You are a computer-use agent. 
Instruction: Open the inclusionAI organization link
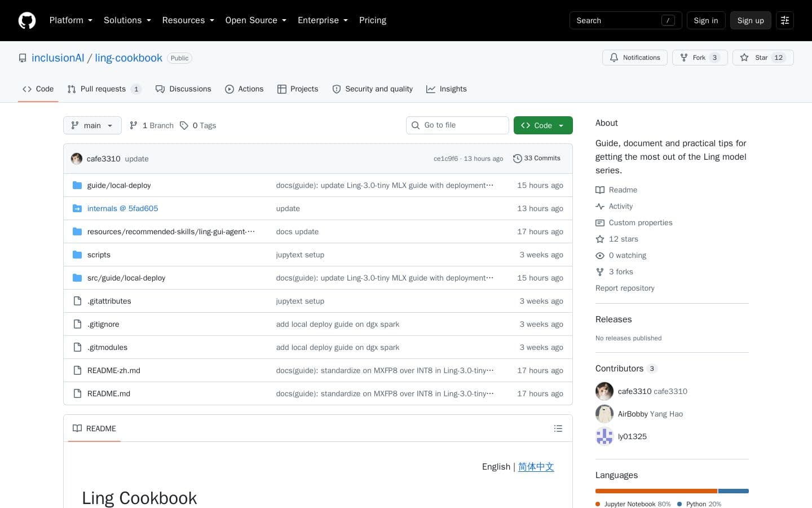[x=58, y=58]
